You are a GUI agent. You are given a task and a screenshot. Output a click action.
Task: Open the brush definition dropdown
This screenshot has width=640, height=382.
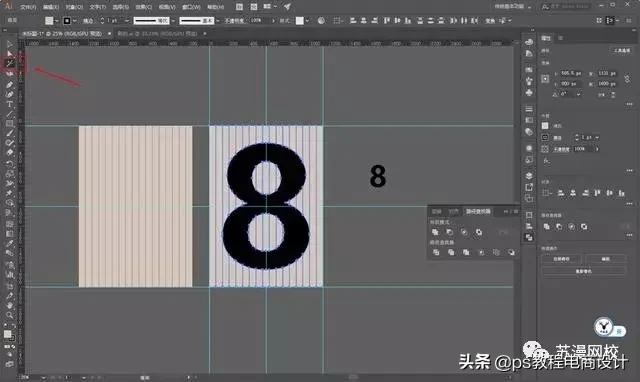tap(218, 21)
